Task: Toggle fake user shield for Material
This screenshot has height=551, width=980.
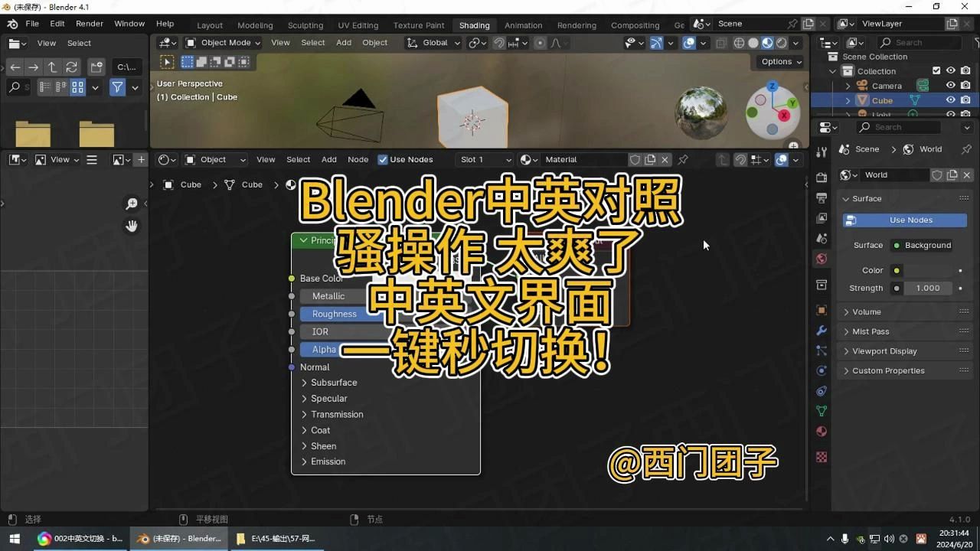Action: (x=635, y=159)
